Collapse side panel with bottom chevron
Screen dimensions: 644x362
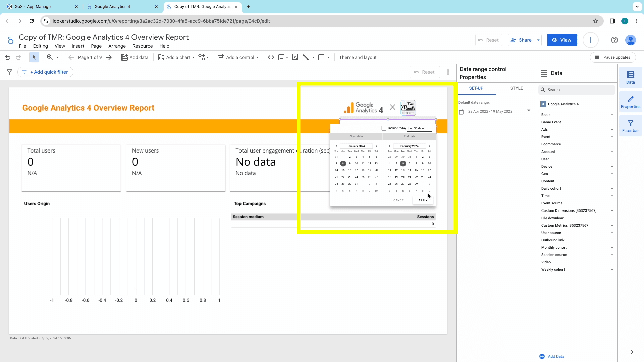(x=632, y=352)
